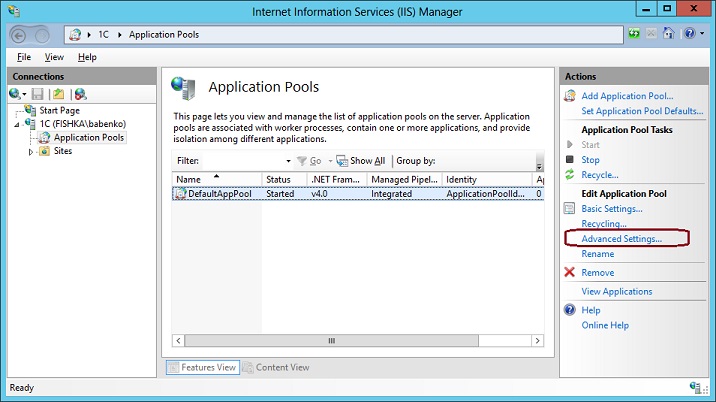Click the 'Started' status cell
The width and height of the screenshot is (716, 402).
(x=280, y=194)
